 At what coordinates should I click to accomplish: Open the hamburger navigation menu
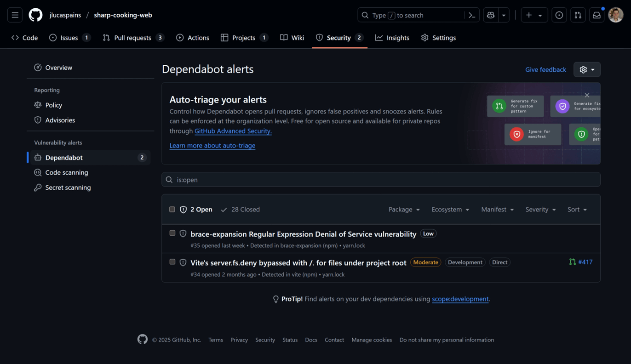[x=15, y=15]
